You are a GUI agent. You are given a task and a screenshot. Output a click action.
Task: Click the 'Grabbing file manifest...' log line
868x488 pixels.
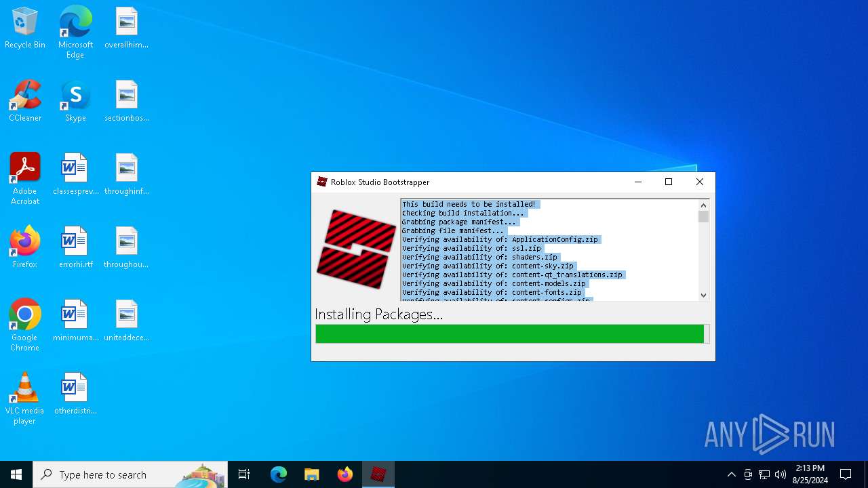click(452, 230)
